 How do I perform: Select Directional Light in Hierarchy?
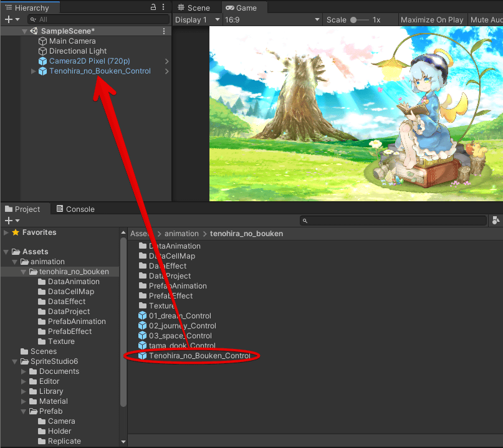point(78,51)
